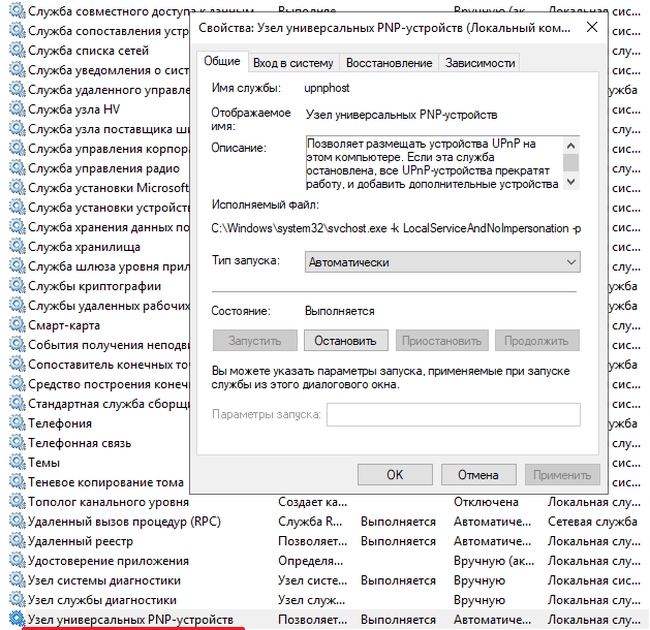Click gear icon beside Служба узла HV
Viewport: 650px width, 630px height.
16,109
